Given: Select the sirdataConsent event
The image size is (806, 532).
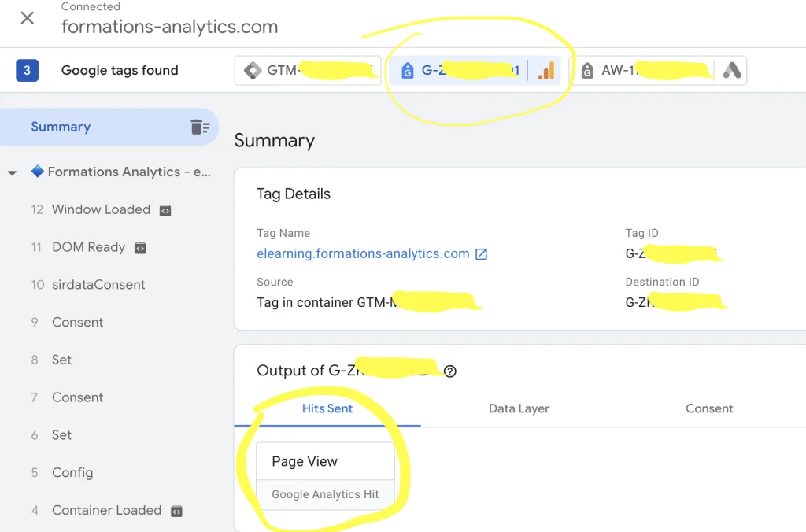Looking at the screenshot, I should (x=98, y=285).
